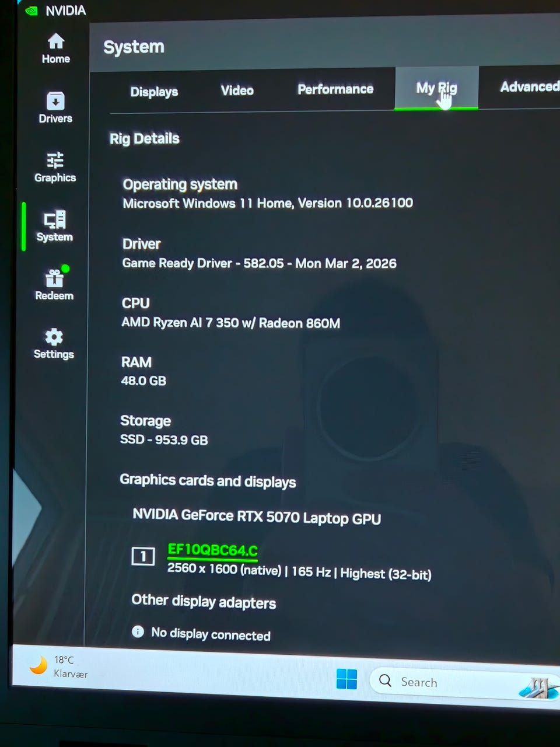
Task: Click the NVIDIA logo icon
Action: coord(32,11)
